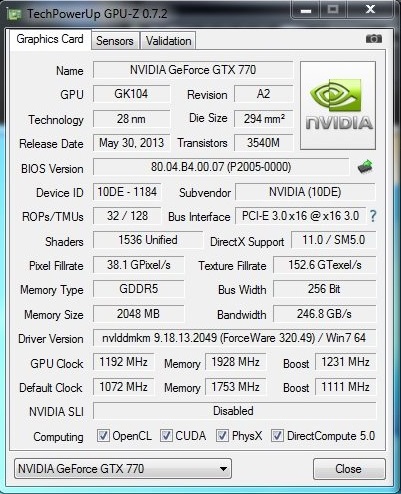Click the Die Size field 294 mm²

pyautogui.click(x=263, y=119)
